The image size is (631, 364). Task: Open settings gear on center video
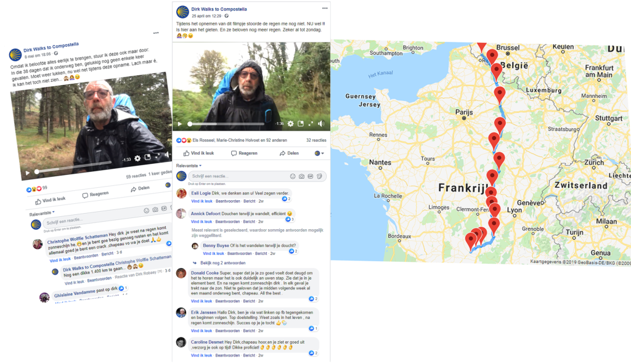point(291,124)
